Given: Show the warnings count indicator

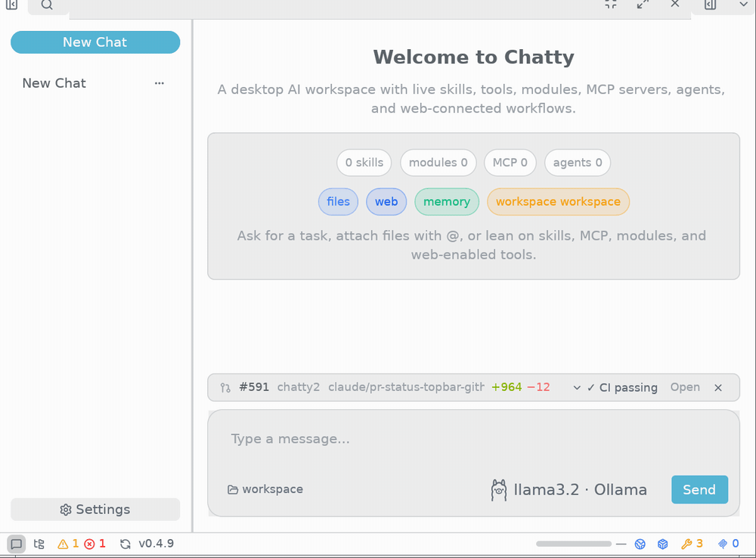Looking at the screenshot, I should pos(68,544).
